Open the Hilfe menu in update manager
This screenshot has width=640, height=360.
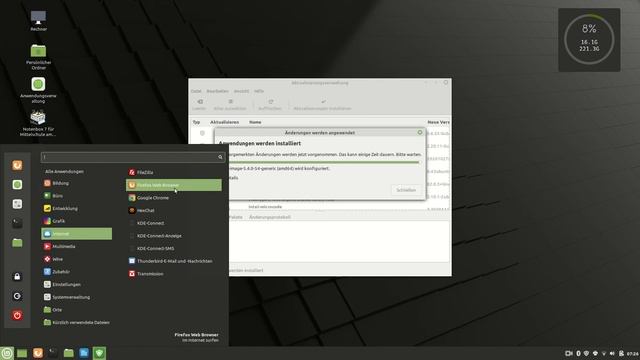(x=259, y=91)
